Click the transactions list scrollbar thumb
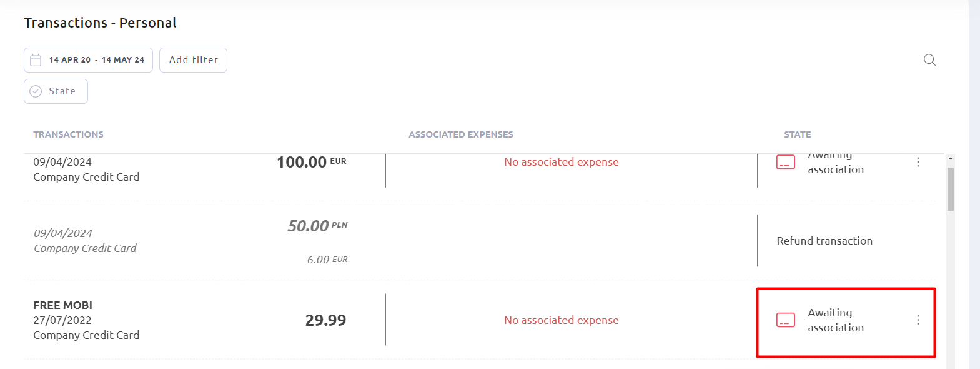This screenshot has height=369, width=980. pos(950,189)
